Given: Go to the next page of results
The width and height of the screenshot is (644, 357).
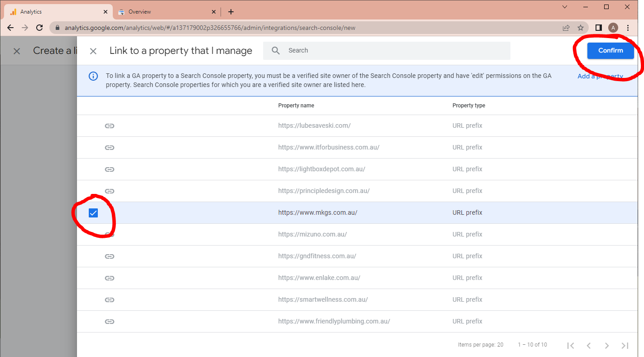Looking at the screenshot, I should point(607,346).
